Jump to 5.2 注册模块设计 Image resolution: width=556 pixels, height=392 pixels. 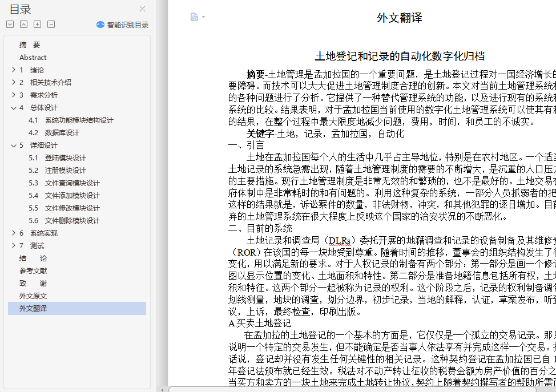coord(58,171)
